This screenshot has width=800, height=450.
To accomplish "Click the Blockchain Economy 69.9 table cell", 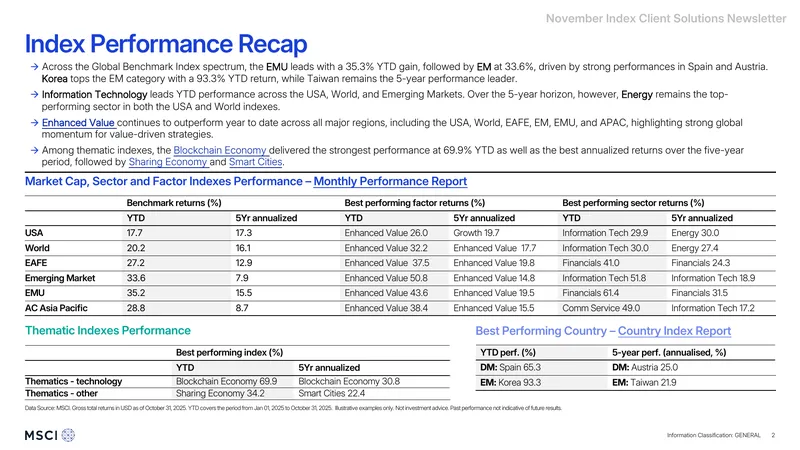I will [227, 381].
